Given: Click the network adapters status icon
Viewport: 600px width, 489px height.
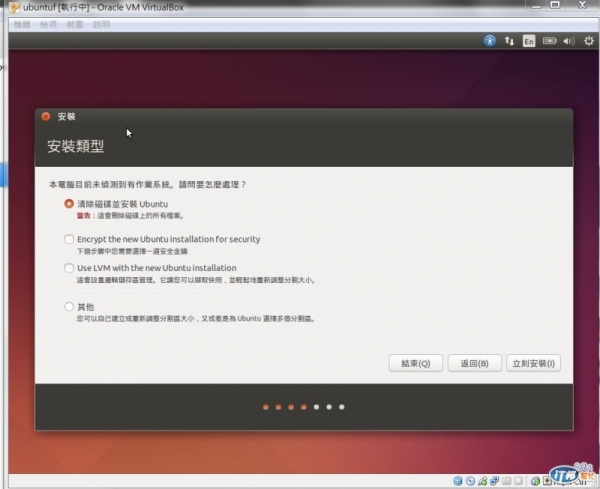Looking at the screenshot, I should pyautogui.click(x=494, y=481).
